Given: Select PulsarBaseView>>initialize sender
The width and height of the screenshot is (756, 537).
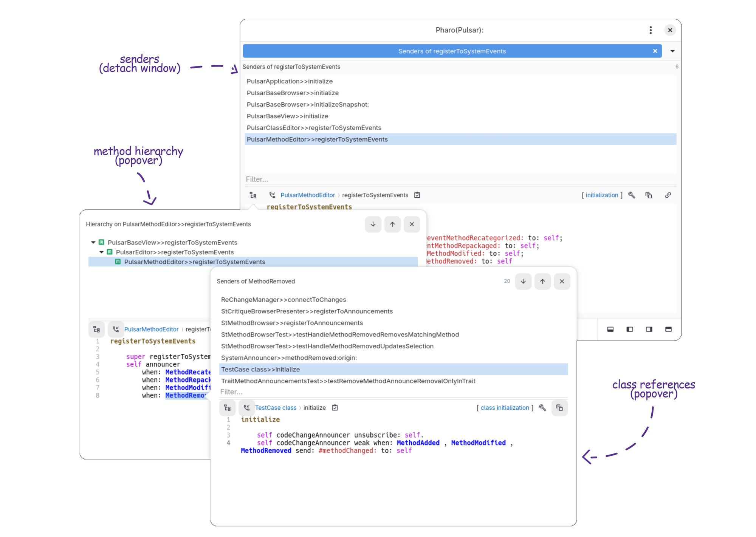Looking at the screenshot, I should pyautogui.click(x=460, y=116).
